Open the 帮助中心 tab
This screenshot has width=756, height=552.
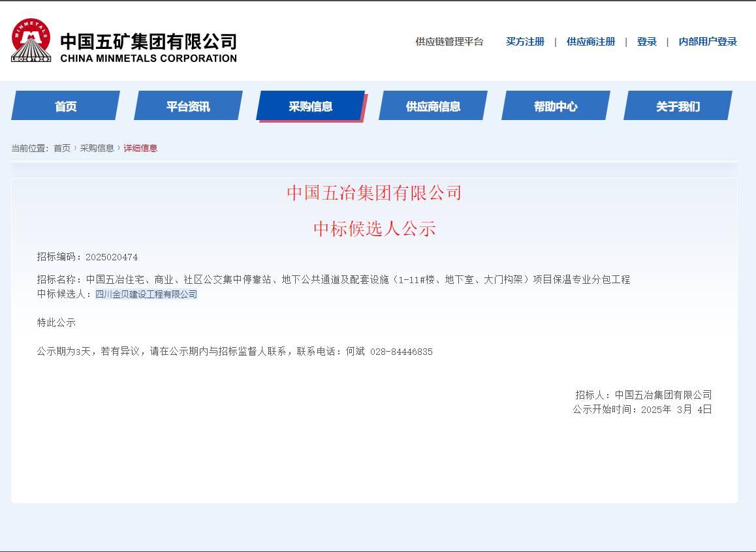pos(556,106)
